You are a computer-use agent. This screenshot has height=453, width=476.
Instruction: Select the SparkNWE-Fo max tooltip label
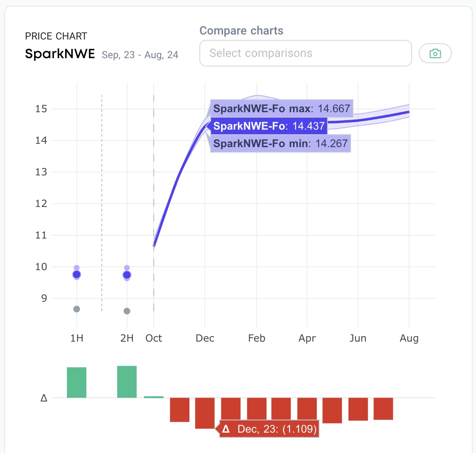(281, 108)
